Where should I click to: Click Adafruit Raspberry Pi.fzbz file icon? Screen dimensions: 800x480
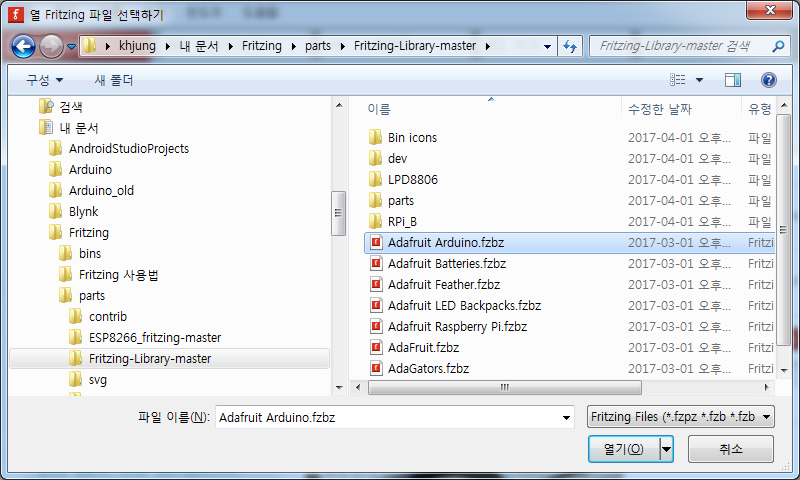pos(376,326)
